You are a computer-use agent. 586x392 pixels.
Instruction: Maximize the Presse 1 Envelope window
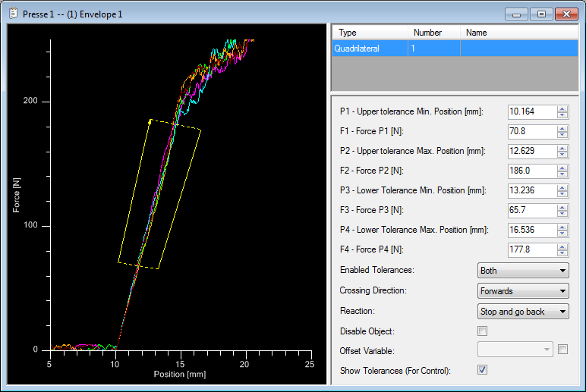541,14
